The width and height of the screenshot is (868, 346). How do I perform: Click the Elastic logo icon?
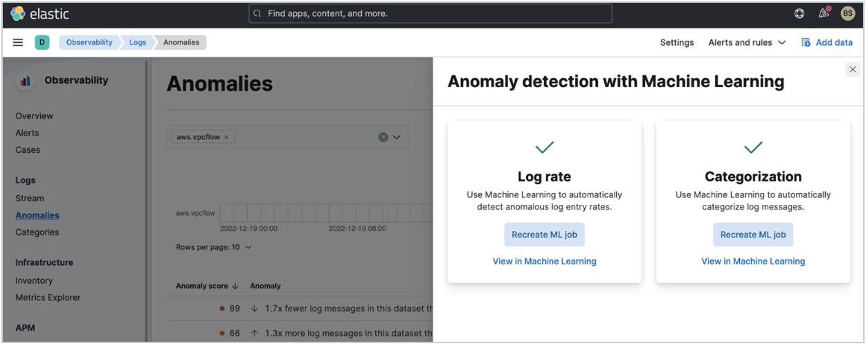[x=18, y=13]
